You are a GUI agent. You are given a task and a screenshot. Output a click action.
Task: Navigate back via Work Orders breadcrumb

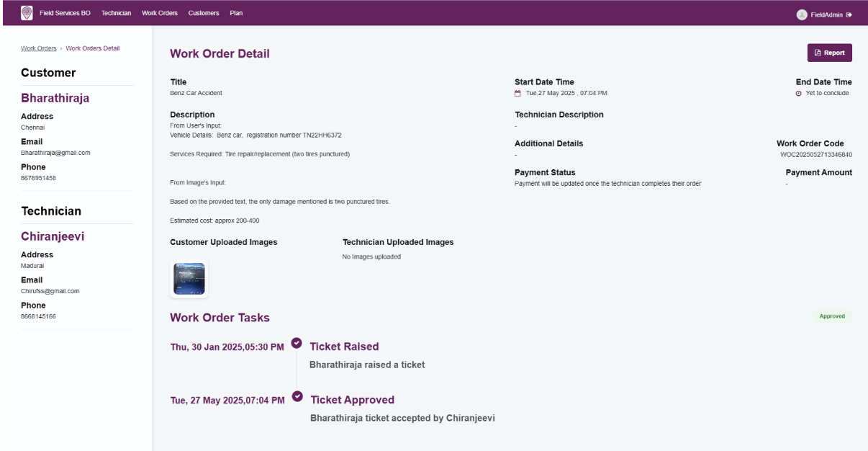click(x=38, y=48)
